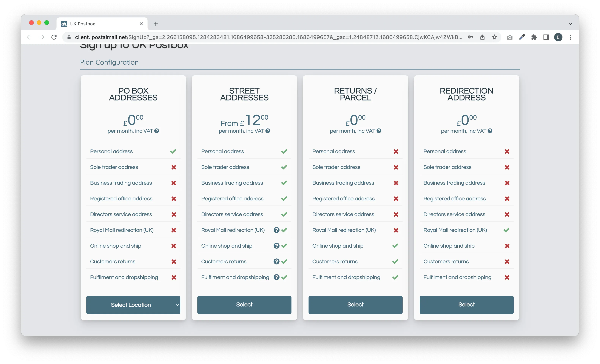
Task: Click the red cross for PO Box Royal Mail redirection
Action: (x=174, y=230)
